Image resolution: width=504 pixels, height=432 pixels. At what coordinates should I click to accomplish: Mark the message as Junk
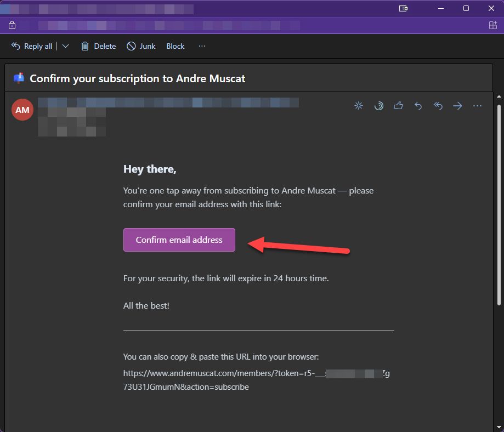click(141, 46)
